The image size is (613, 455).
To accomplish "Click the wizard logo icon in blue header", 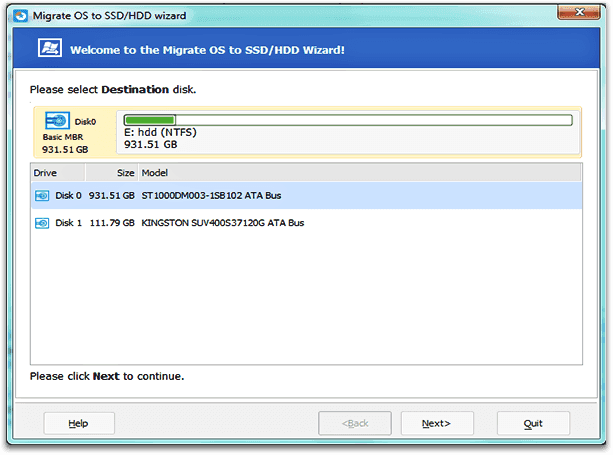I will pyautogui.click(x=50, y=48).
